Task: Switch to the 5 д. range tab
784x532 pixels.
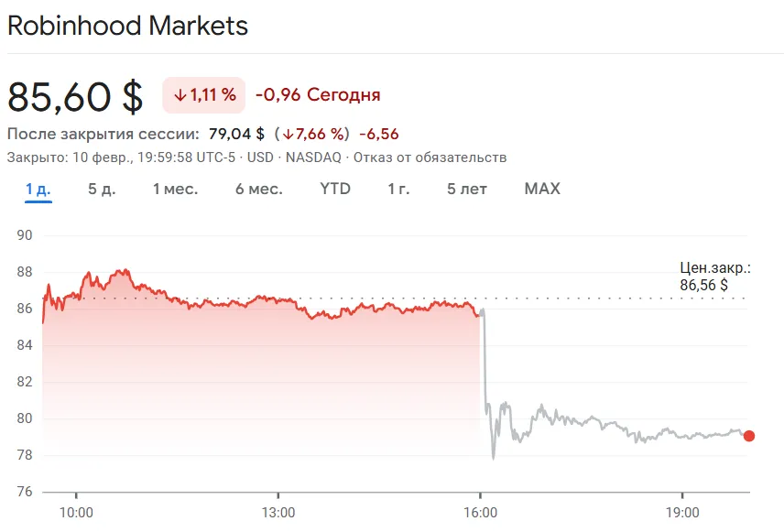Action: [x=102, y=189]
